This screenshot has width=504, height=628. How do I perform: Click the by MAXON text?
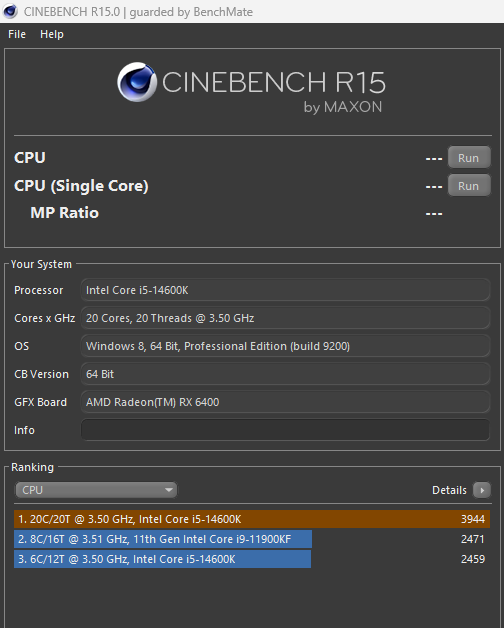tap(343, 107)
